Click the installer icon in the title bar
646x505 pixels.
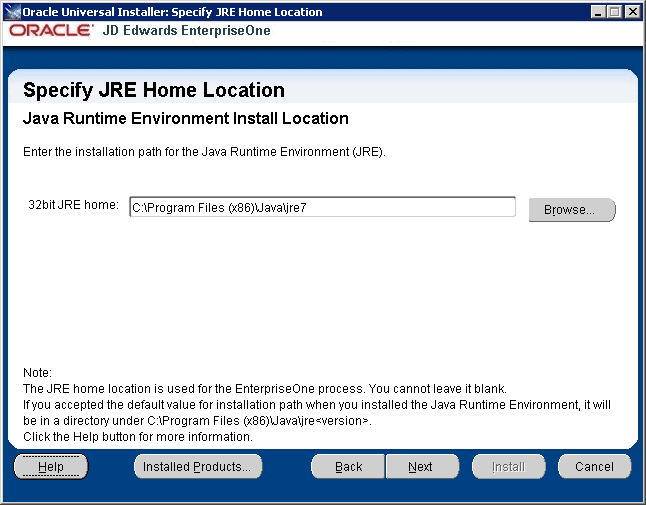tap(12, 12)
